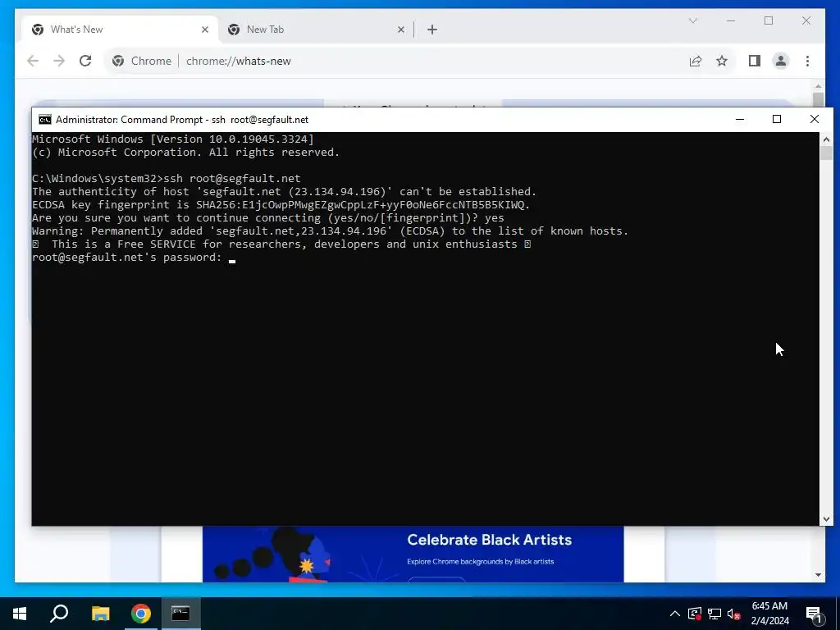
Task: Click the Command Prompt scroll-up arrow
Action: 826,139
